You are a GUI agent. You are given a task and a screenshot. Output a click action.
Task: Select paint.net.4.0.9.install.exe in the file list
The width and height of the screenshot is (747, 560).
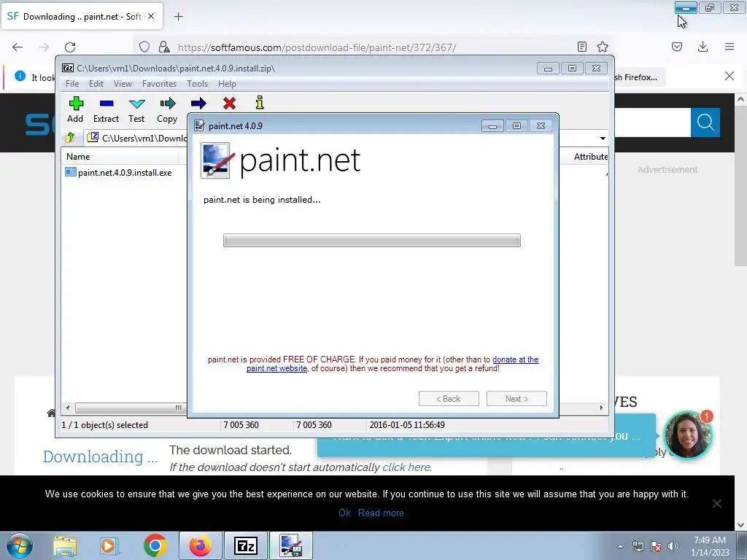[124, 172]
